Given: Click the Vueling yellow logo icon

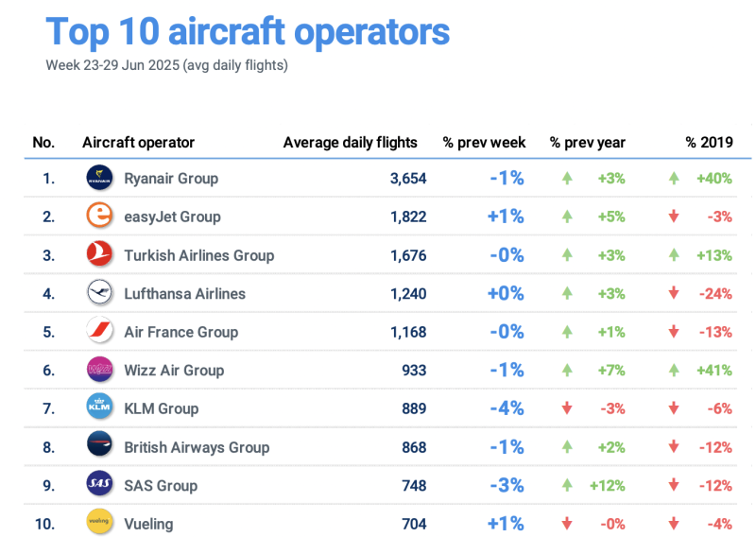Looking at the screenshot, I should (x=99, y=523).
